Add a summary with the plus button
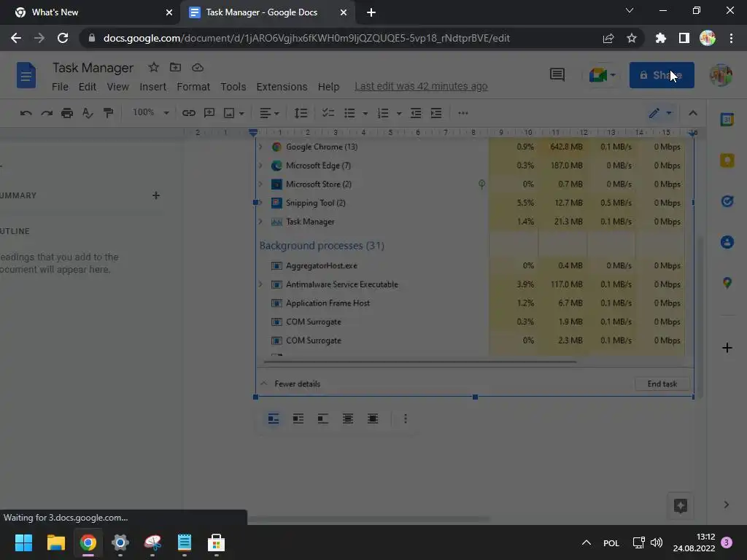This screenshot has width=747, height=560. [156, 195]
